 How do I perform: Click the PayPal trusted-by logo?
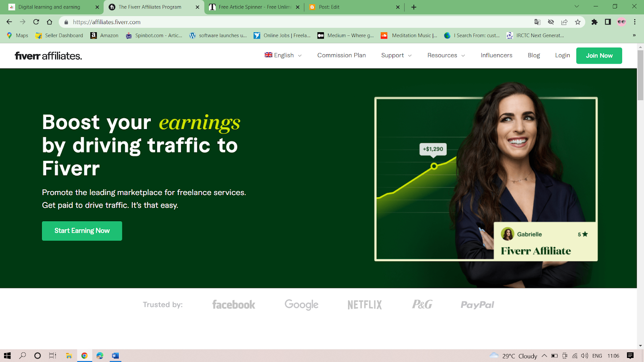click(x=477, y=305)
